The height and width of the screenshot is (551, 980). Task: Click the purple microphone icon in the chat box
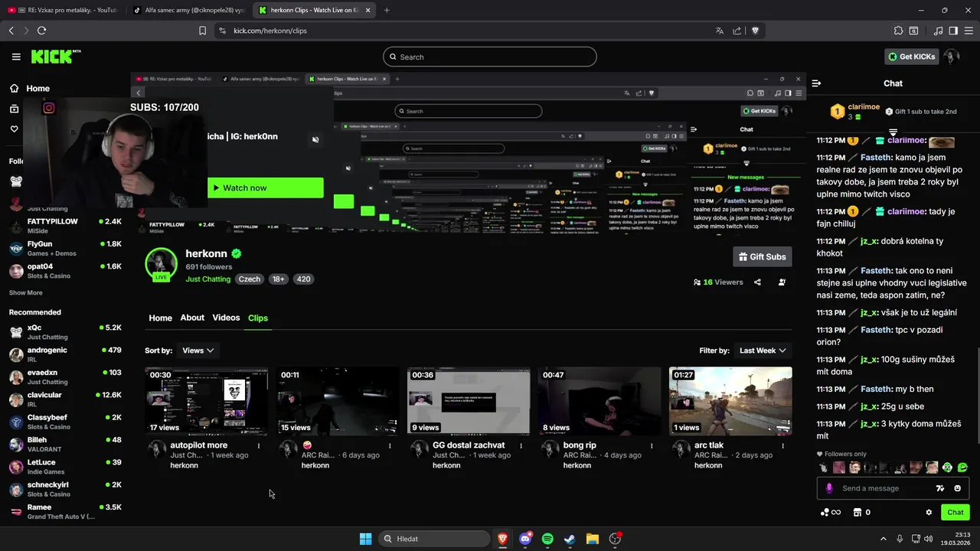tap(829, 488)
